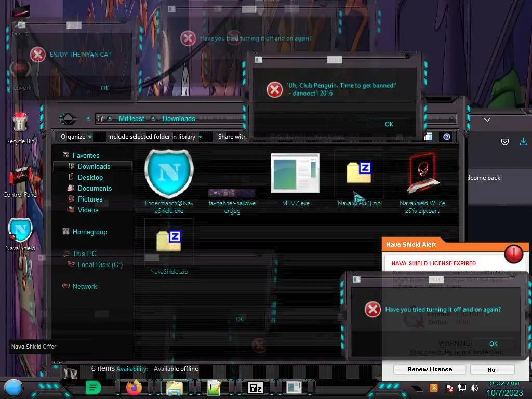
Task: Open Homegroup in navigation pane
Action: pos(89,232)
